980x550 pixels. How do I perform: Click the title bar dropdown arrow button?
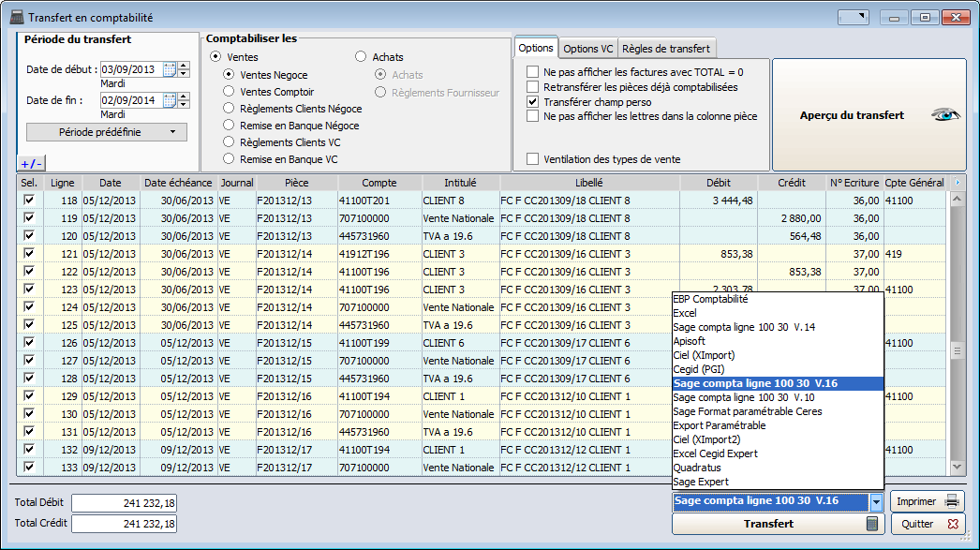coord(854,18)
